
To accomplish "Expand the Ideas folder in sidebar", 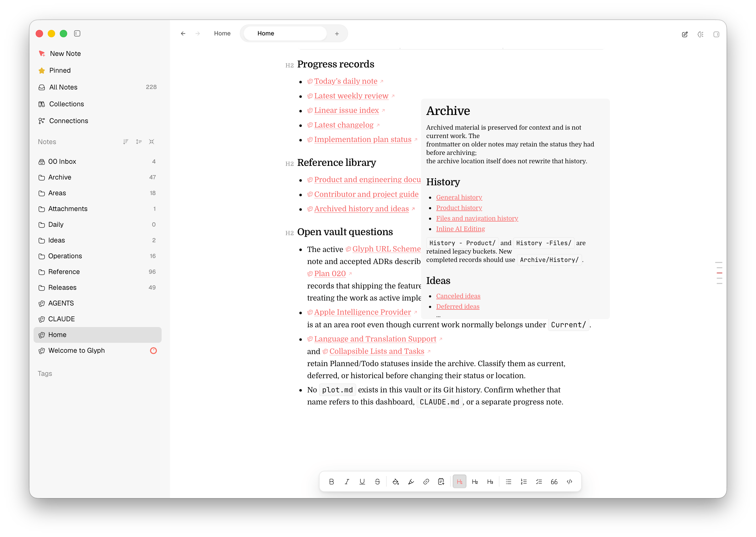I will (98, 240).
